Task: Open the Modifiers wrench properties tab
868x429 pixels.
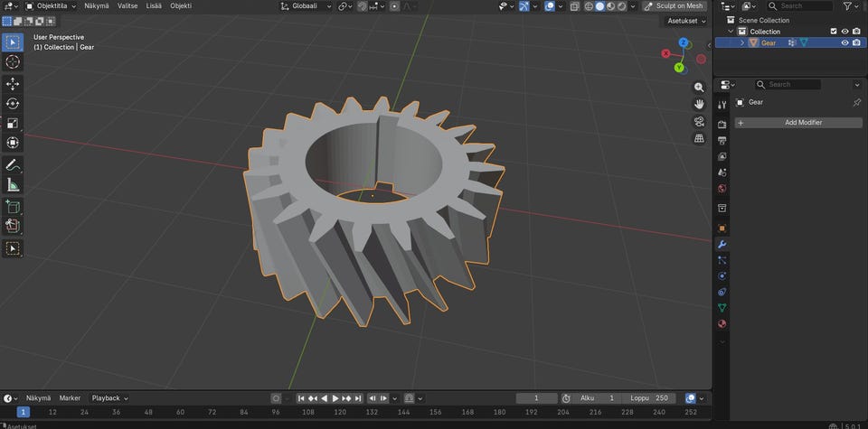Action: [722, 245]
